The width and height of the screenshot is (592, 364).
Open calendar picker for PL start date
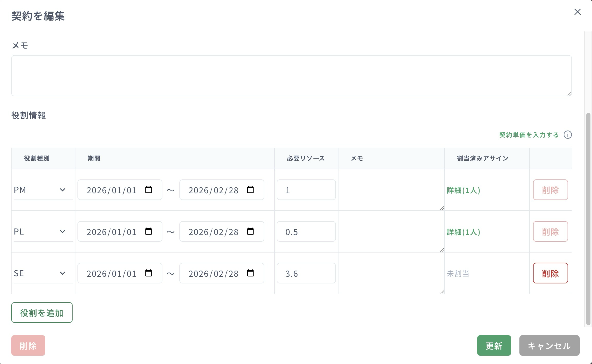pyautogui.click(x=149, y=231)
